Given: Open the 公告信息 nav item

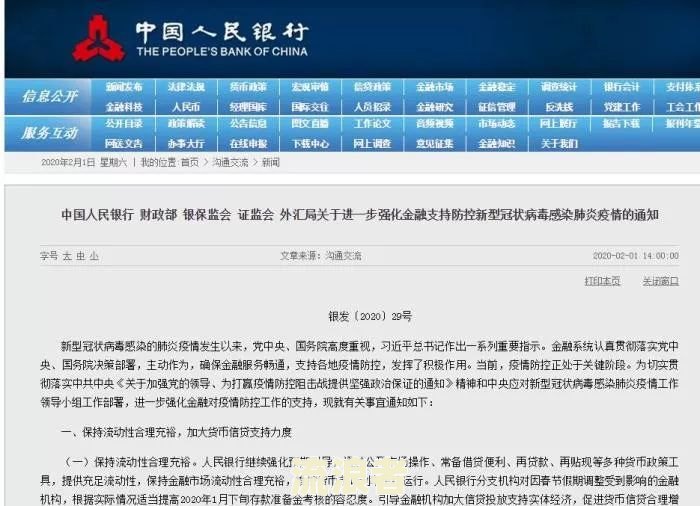Looking at the screenshot, I should click(x=248, y=124).
